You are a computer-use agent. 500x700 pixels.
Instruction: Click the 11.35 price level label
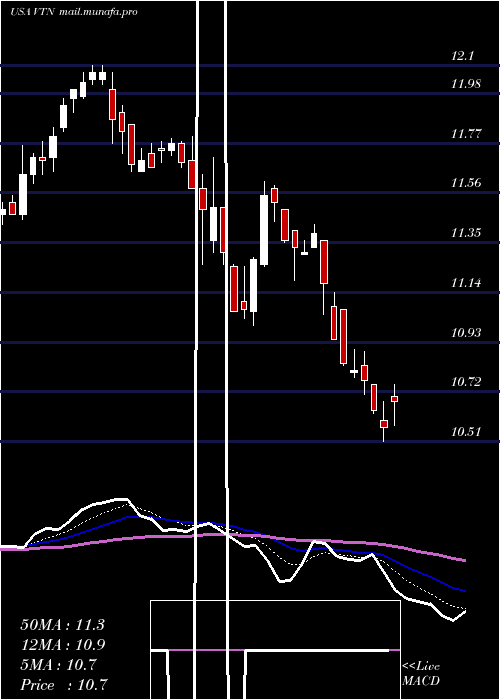click(x=466, y=233)
